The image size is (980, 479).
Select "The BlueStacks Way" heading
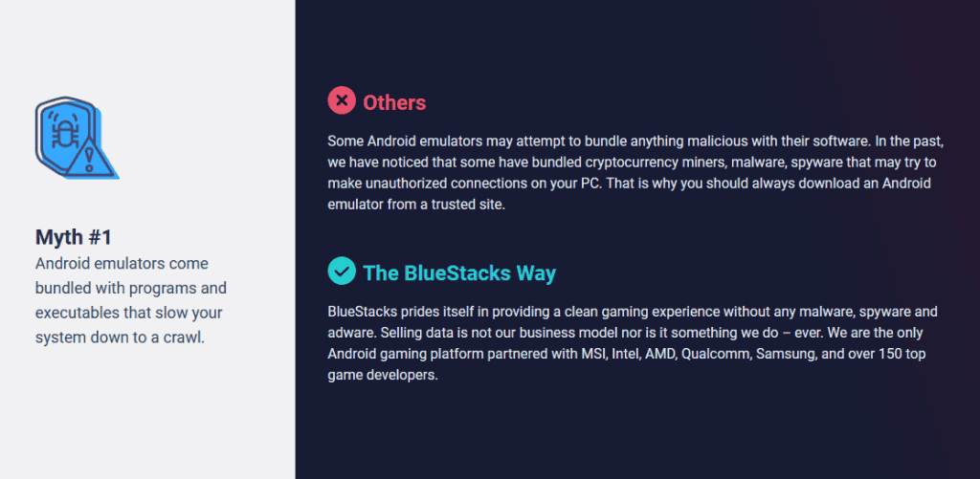pos(459,273)
